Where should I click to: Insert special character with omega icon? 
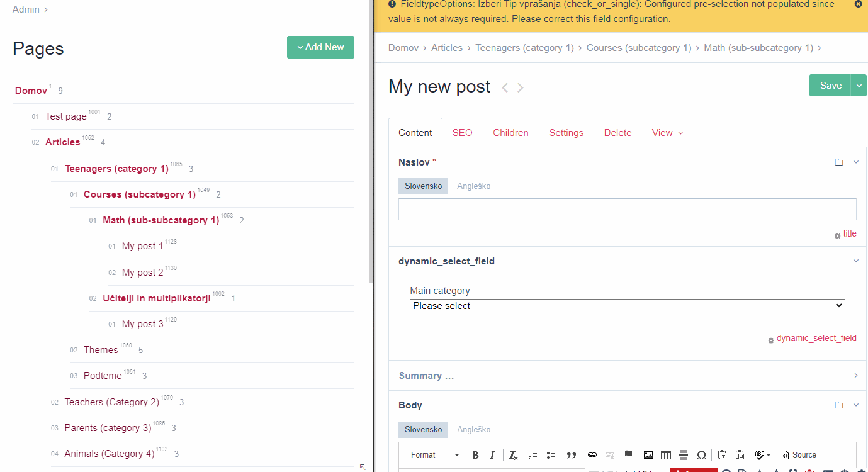(x=701, y=455)
